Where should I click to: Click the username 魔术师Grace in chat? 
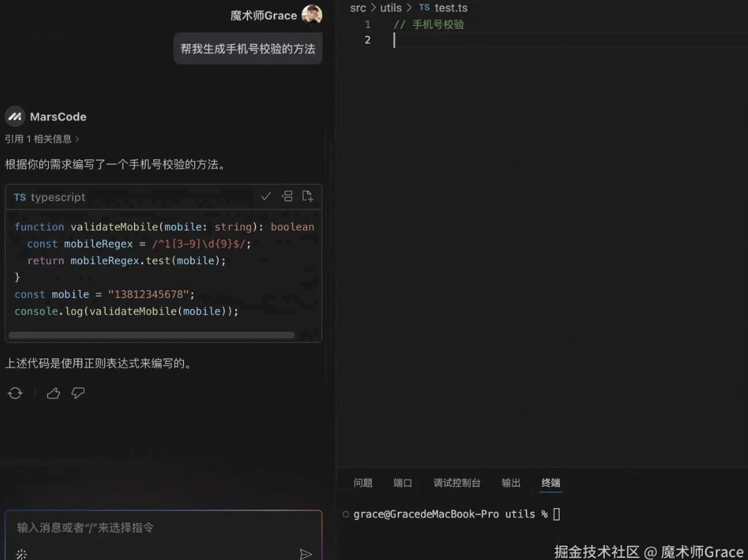click(x=264, y=15)
